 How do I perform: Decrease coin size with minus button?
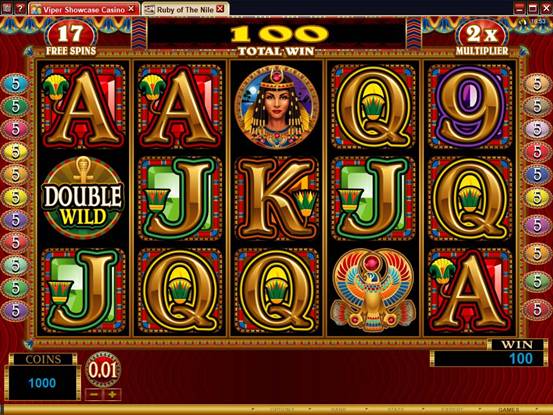click(93, 394)
